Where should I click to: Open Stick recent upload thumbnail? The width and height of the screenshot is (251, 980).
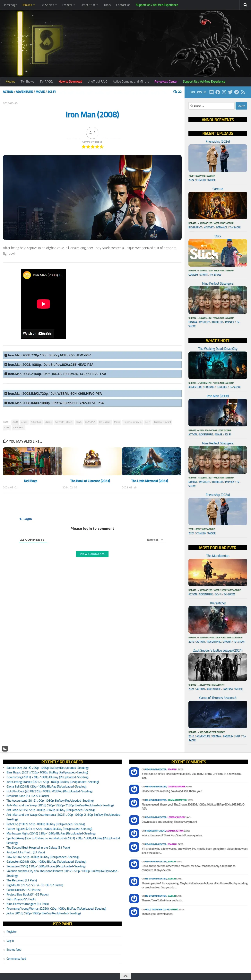click(x=218, y=253)
